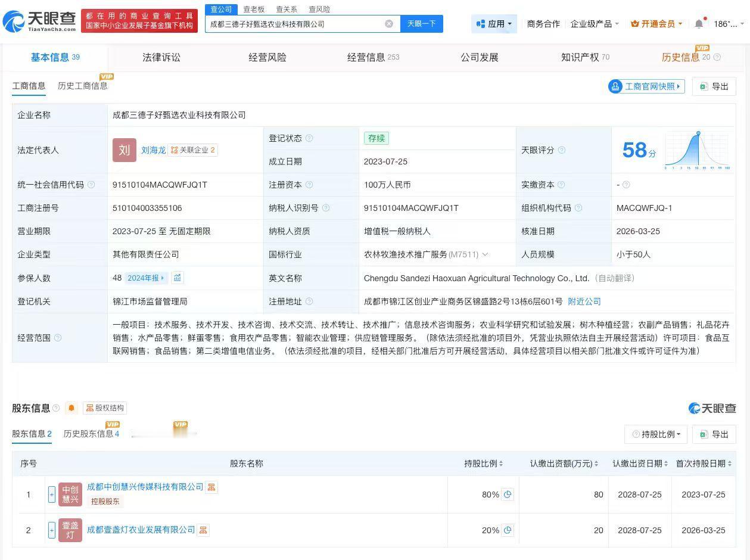This screenshot has height=560, width=750.
Task: Switch to the 查风险 search tab
Action: coord(319,9)
